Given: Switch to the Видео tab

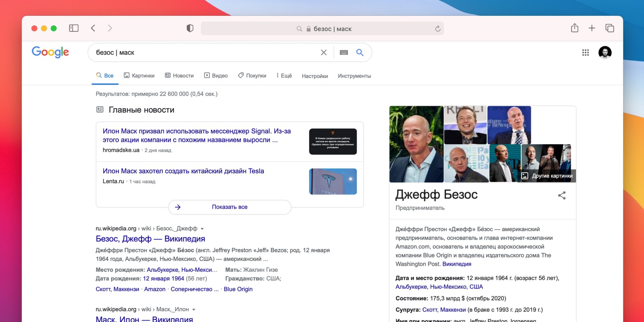Looking at the screenshot, I should (216, 75).
